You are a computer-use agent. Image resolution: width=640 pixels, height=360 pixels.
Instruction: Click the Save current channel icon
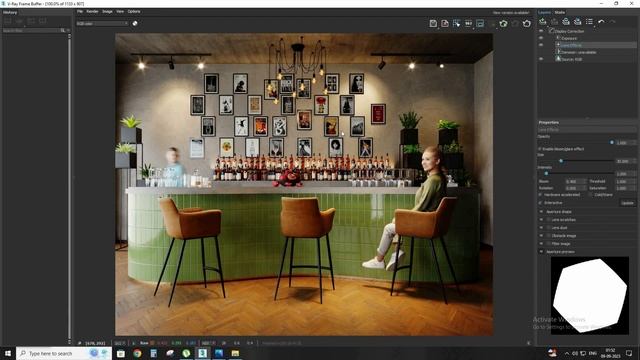pos(433,24)
